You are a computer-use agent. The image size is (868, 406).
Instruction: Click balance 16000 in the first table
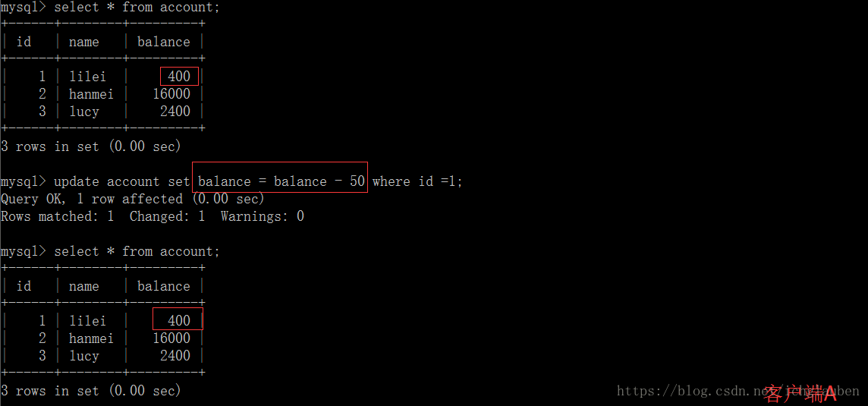pyautogui.click(x=171, y=94)
